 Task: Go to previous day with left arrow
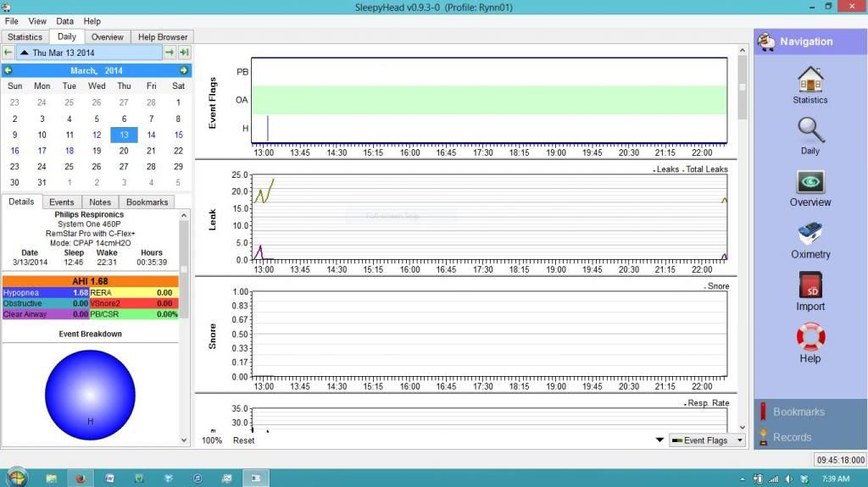[8, 53]
